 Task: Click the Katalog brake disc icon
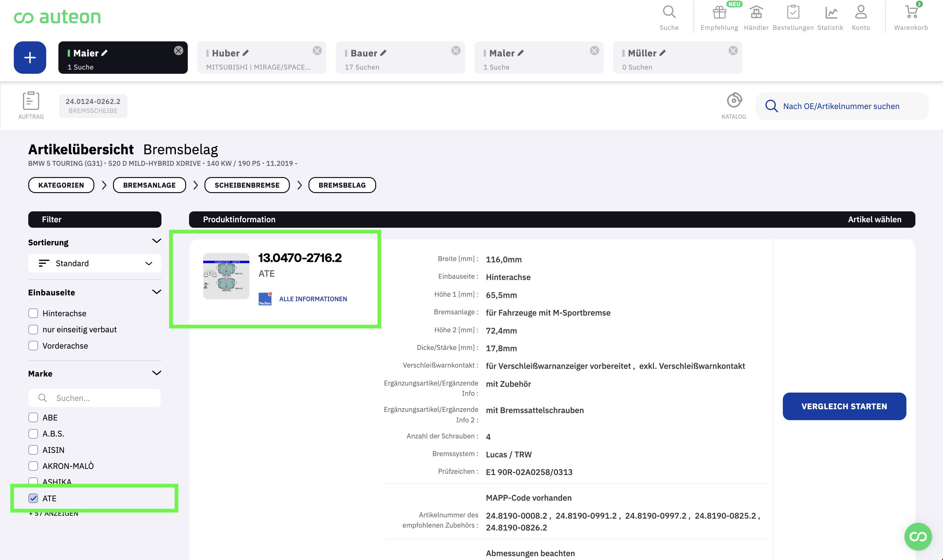pyautogui.click(x=734, y=101)
